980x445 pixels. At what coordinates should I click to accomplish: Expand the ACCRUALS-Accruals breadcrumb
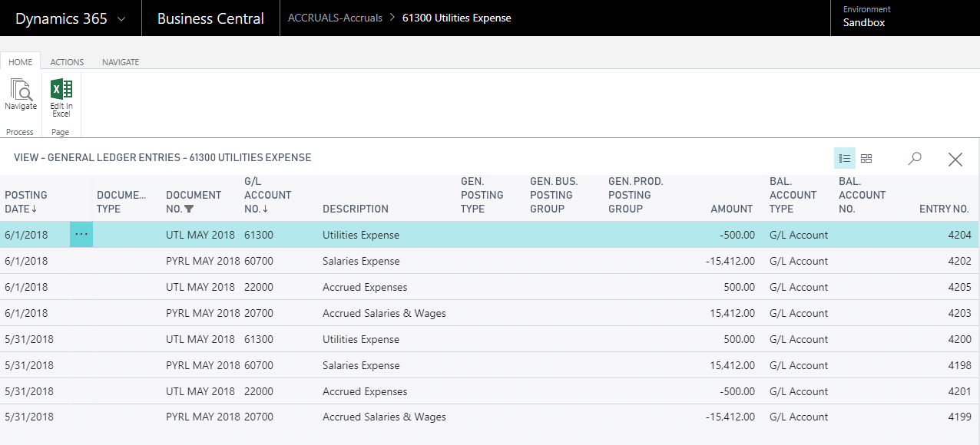[335, 18]
